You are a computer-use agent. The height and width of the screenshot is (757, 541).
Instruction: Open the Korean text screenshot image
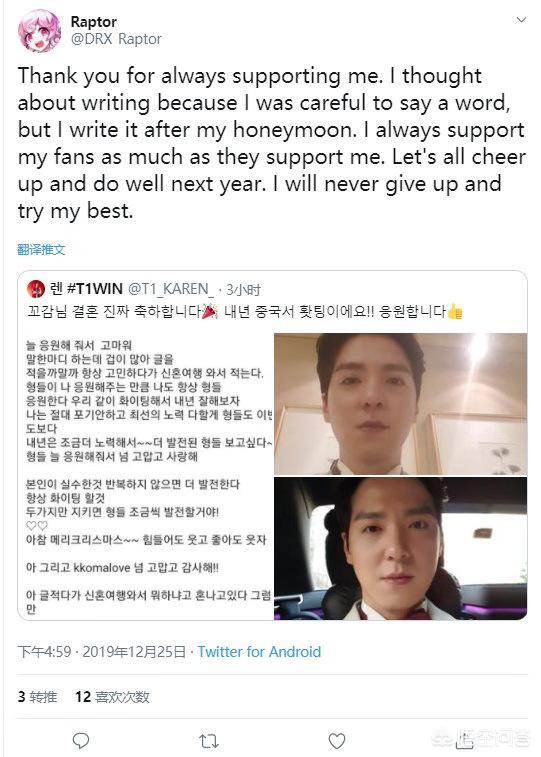point(146,476)
